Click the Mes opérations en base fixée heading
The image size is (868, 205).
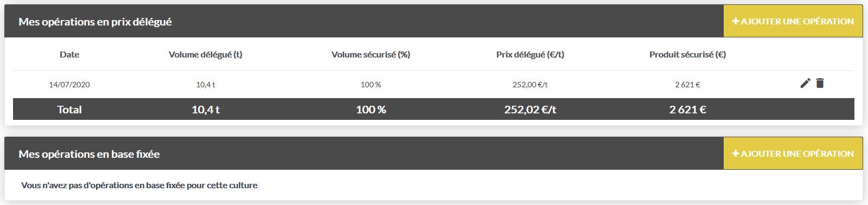click(89, 154)
